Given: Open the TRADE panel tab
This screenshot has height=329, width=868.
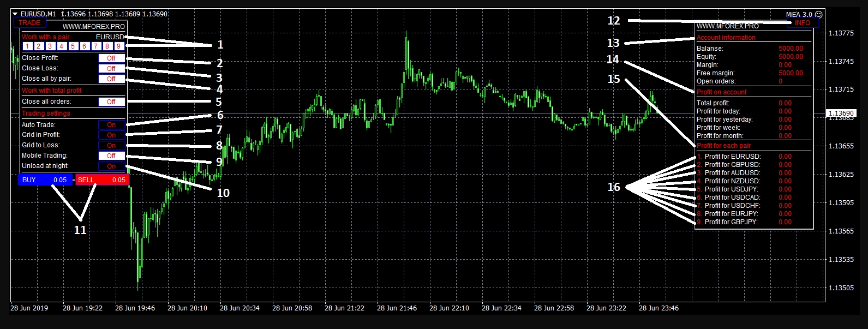Looking at the screenshot, I should [29, 23].
